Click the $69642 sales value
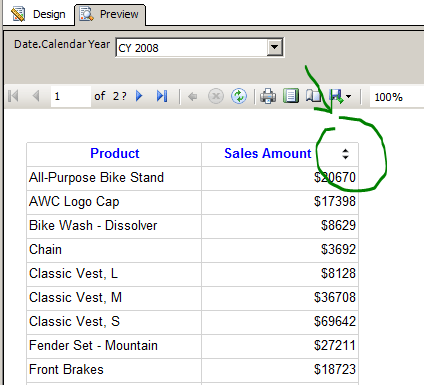 (335, 321)
